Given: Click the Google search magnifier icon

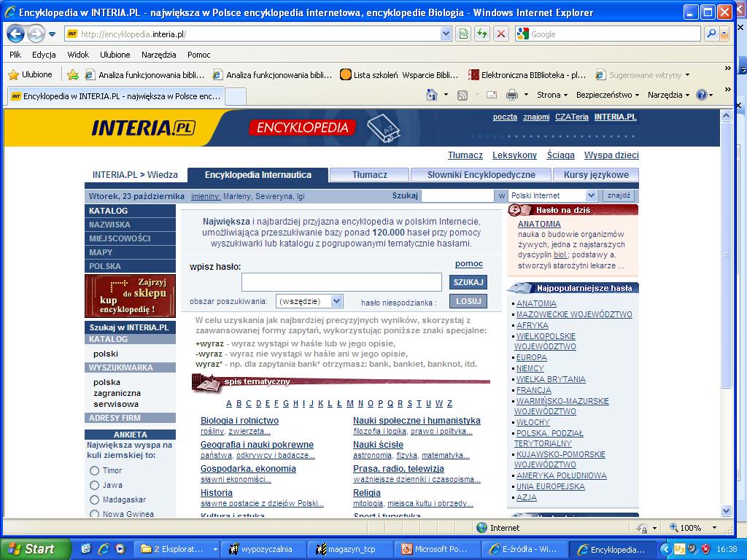Looking at the screenshot, I should pyautogui.click(x=711, y=34).
